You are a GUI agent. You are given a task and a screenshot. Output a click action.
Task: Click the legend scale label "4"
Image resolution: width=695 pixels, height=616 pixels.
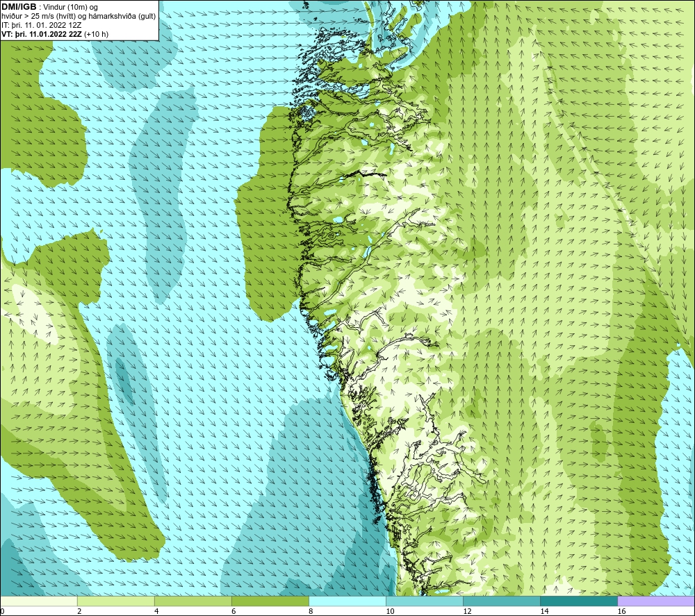point(156,611)
